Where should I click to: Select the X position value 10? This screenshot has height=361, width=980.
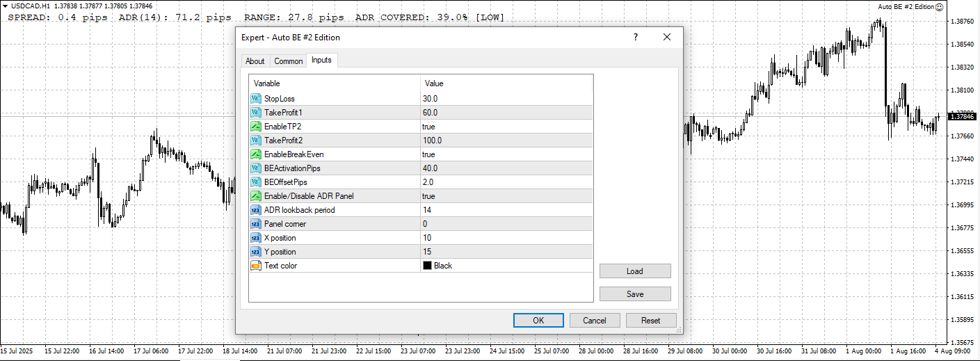pyautogui.click(x=427, y=238)
